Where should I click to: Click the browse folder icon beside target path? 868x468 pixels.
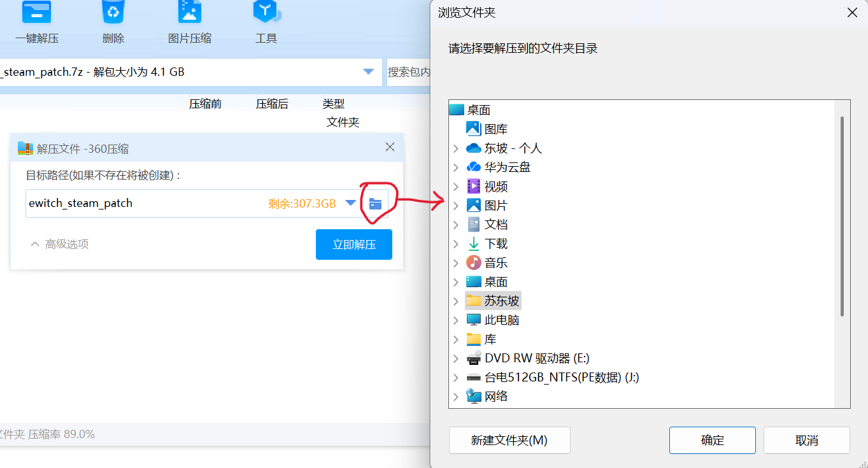(376, 204)
